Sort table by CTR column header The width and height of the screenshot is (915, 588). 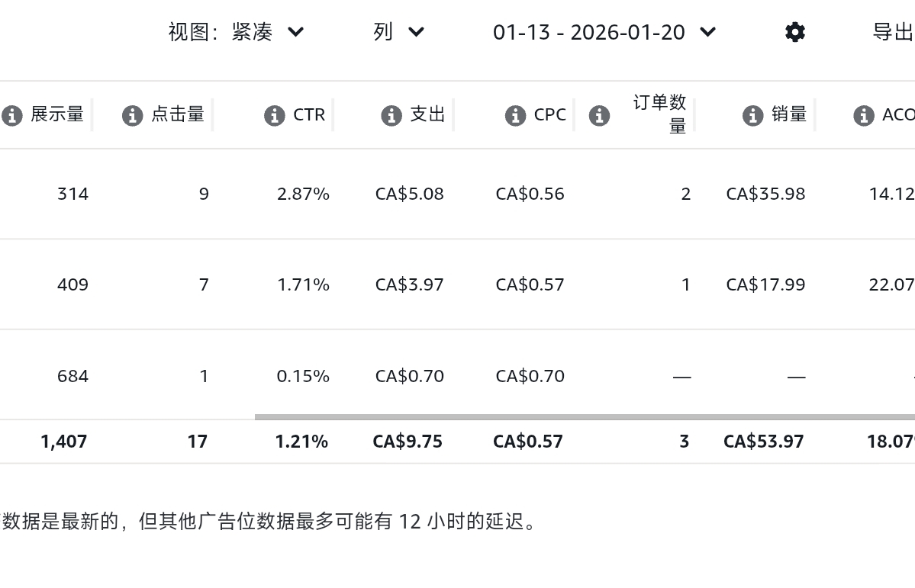pyautogui.click(x=309, y=114)
